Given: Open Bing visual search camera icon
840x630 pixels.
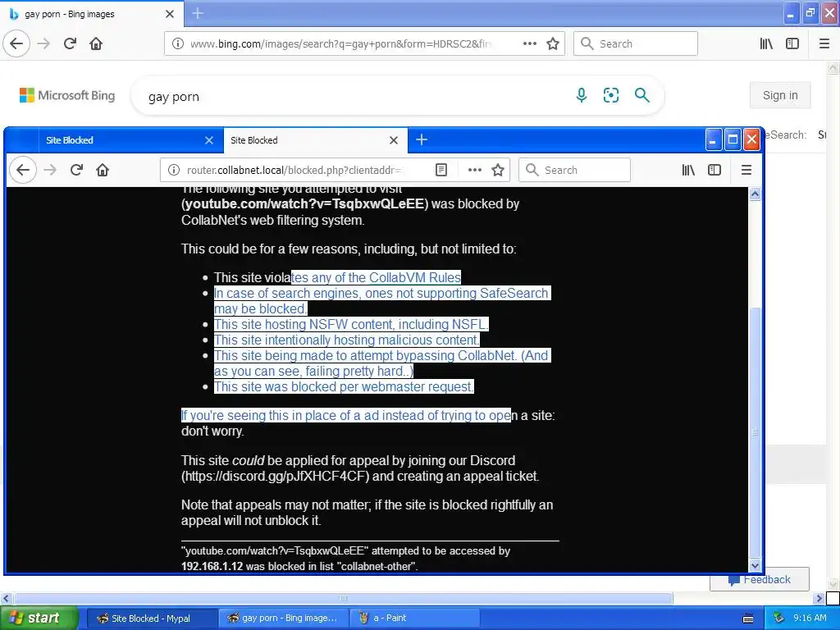Looking at the screenshot, I should [x=610, y=95].
